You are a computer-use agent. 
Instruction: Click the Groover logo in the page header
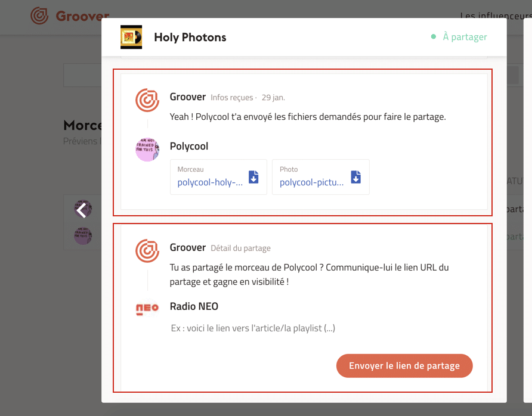click(x=70, y=15)
